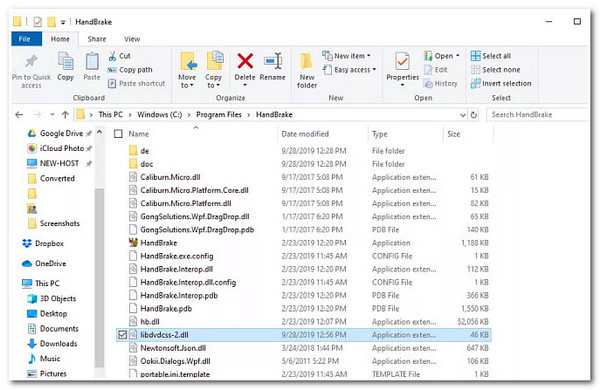This screenshot has height=390, width=600.
Task: Sort files by the Size column header
Action: tap(453, 134)
